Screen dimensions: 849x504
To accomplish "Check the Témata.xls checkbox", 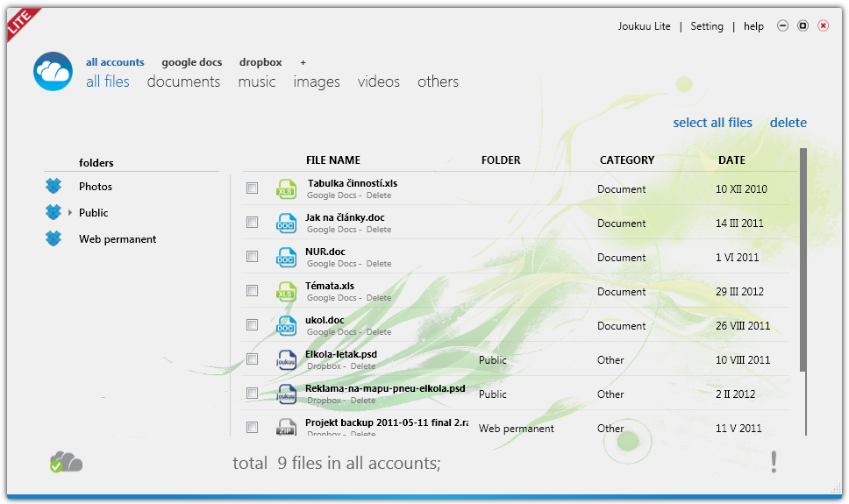I will click(252, 290).
